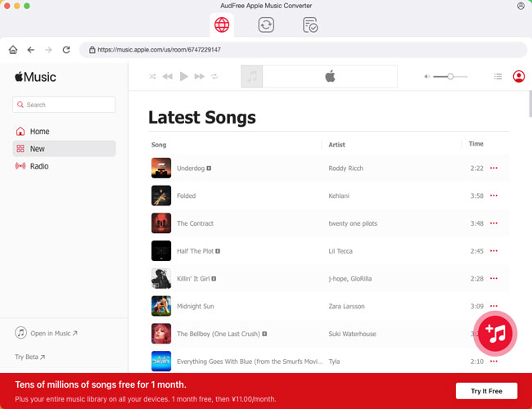Open Zara Larsson artist link
Viewport: 532px width, 409px height.
346,306
